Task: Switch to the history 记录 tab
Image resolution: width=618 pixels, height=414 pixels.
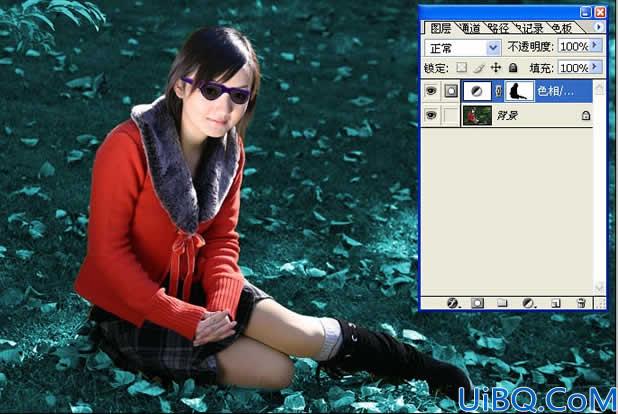Action: (530, 28)
